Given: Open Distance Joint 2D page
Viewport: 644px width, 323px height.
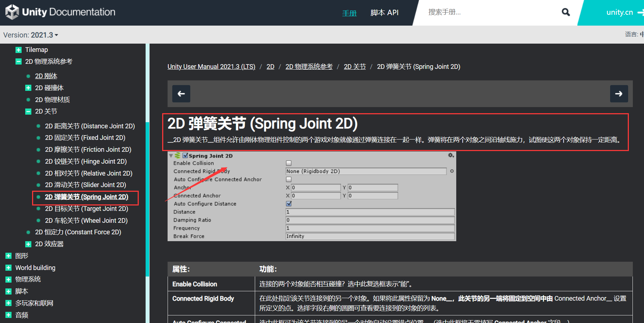Looking at the screenshot, I should click(x=90, y=126).
